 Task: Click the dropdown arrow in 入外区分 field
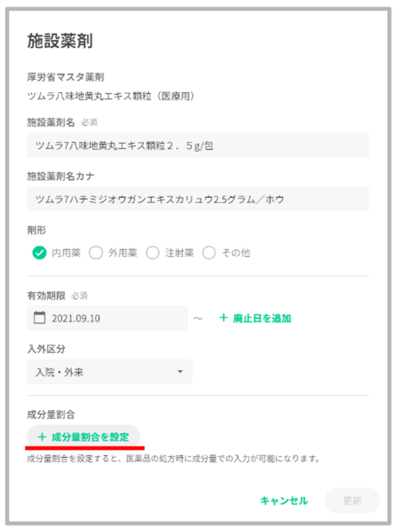pyautogui.click(x=180, y=372)
